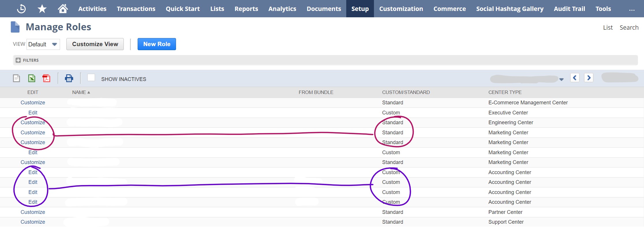Screen dimensions: 644x228
Task: Click the Engineering Center cell
Action: pyautogui.click(x=511, y=123)
